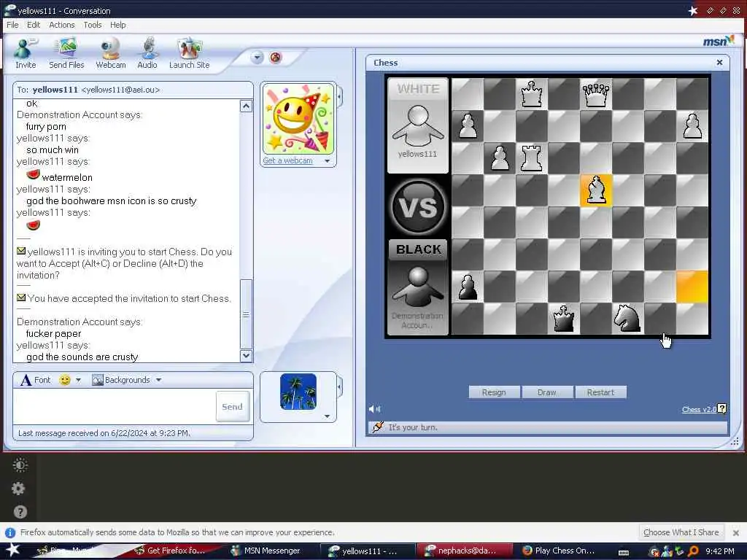Click the Send button

click(x=233, y=407)
